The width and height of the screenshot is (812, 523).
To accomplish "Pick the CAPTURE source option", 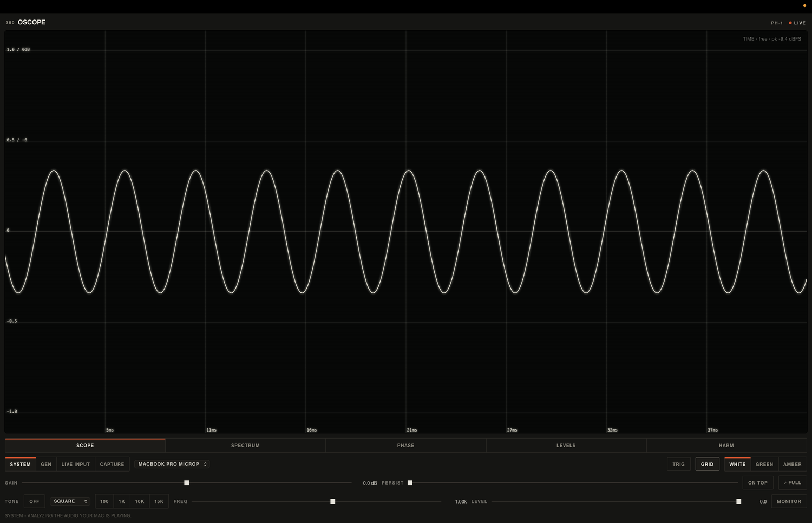I will [x=112, y=464].
